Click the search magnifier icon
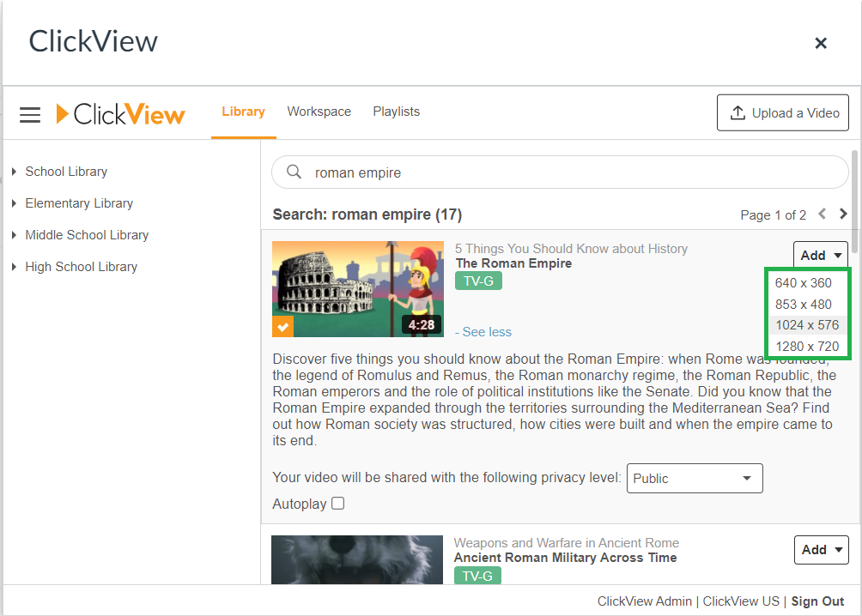 (294, 172)
